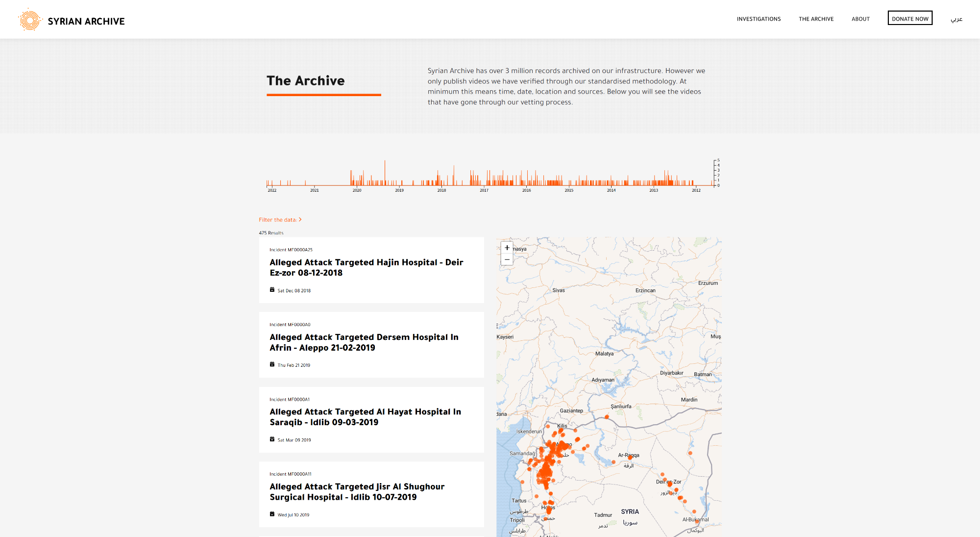Switch language to Arabic

956,19
